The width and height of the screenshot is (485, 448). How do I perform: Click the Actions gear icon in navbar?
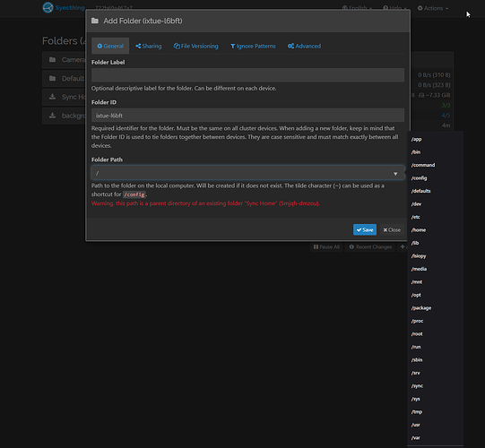tap(420, 8)
